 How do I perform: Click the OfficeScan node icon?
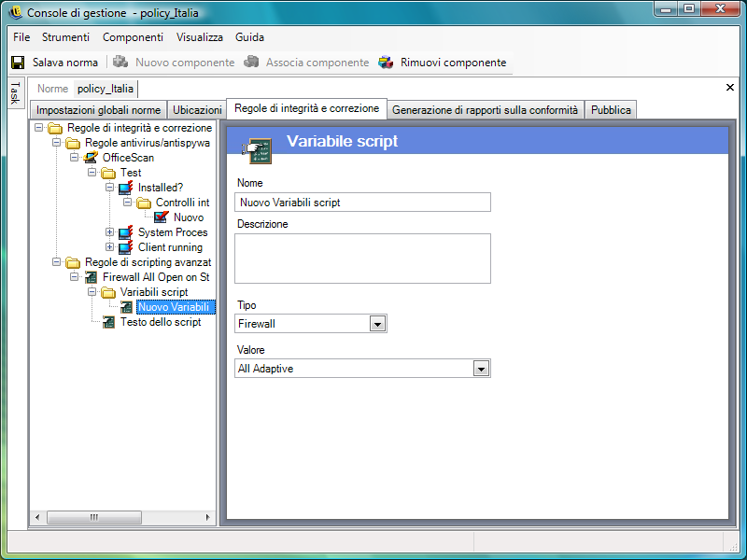[x=91, y=158]
